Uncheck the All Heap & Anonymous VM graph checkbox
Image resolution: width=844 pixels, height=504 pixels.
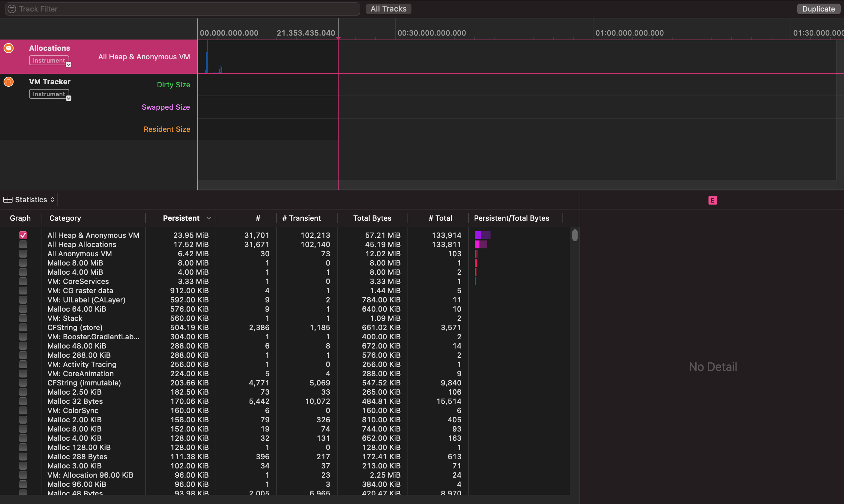pos(23,235)
